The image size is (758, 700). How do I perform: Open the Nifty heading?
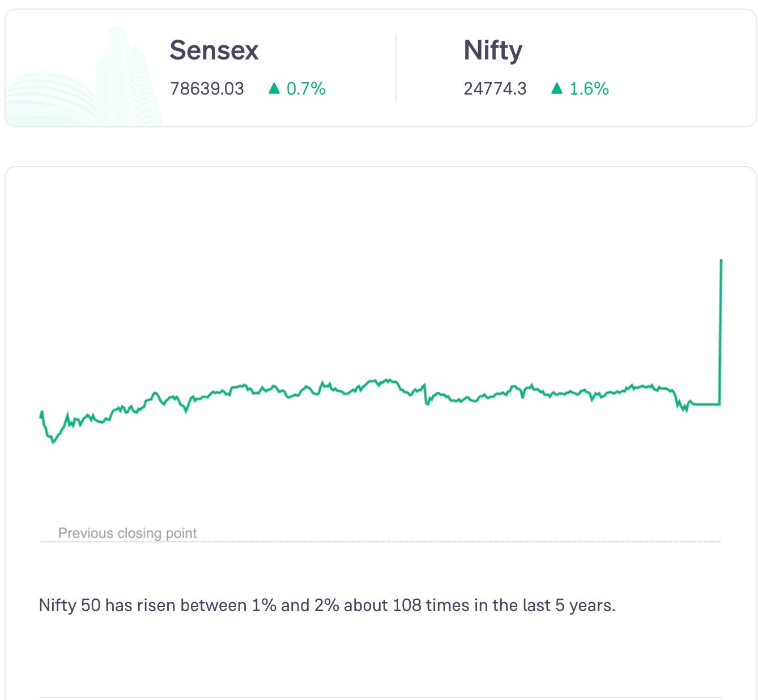[x=493, y=50]
